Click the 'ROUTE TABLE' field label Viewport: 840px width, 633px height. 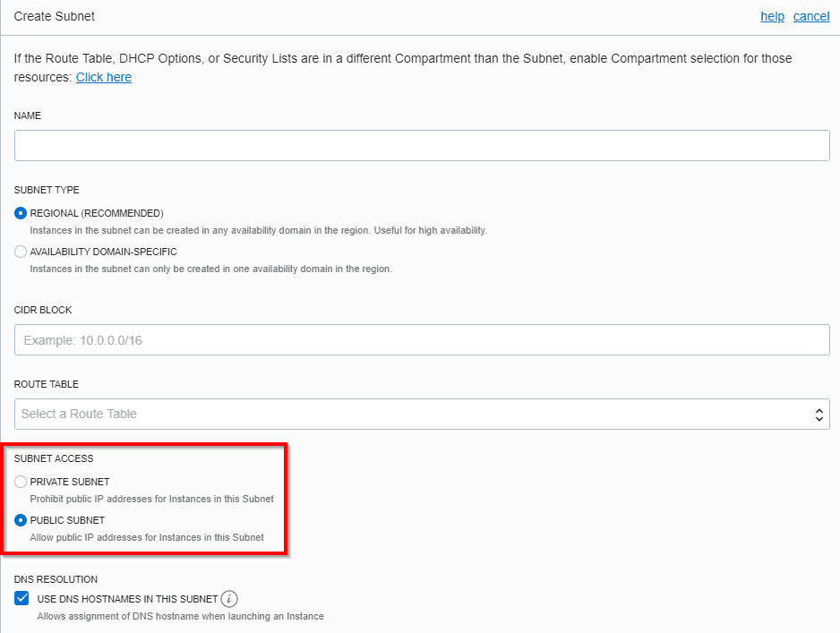pos(46,384)
